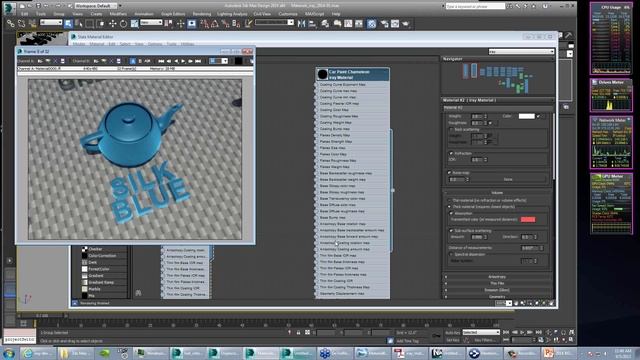Viewport: 640px width, 360px height.
Task: Click the Set Key button
Action: pyautogui.click(x=453, y=340)
